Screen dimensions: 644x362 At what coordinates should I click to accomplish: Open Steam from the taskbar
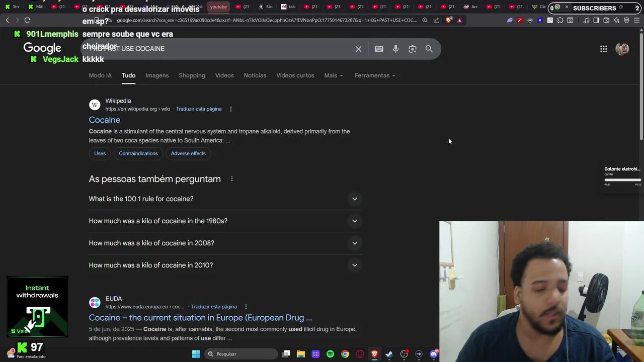389,354
